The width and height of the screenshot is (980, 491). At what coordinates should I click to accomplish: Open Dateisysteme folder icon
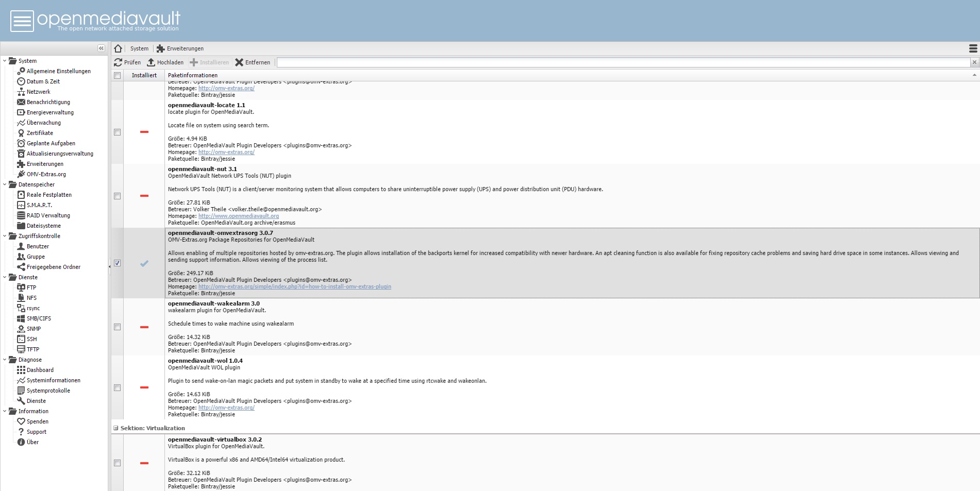(21, 226)
